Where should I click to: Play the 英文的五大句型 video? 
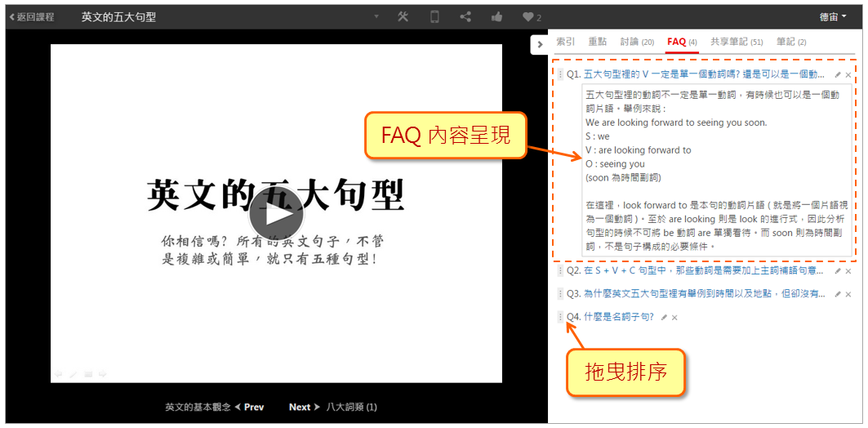pos(276,215)
